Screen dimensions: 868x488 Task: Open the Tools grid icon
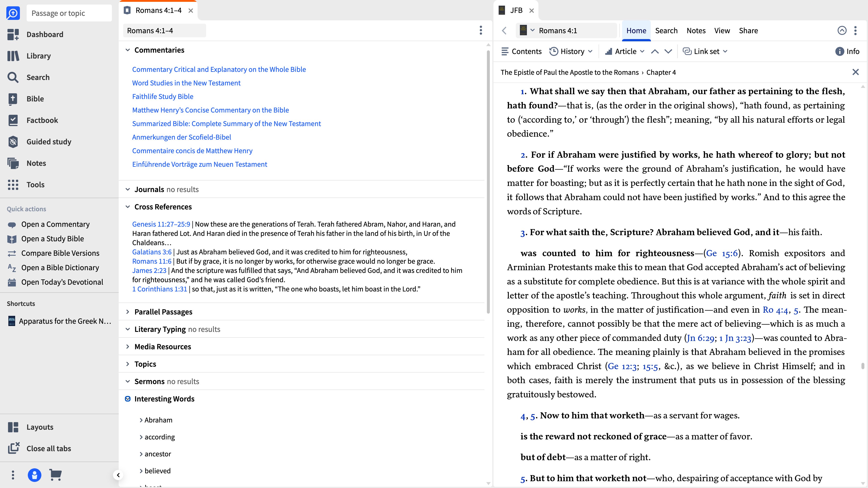13,185
